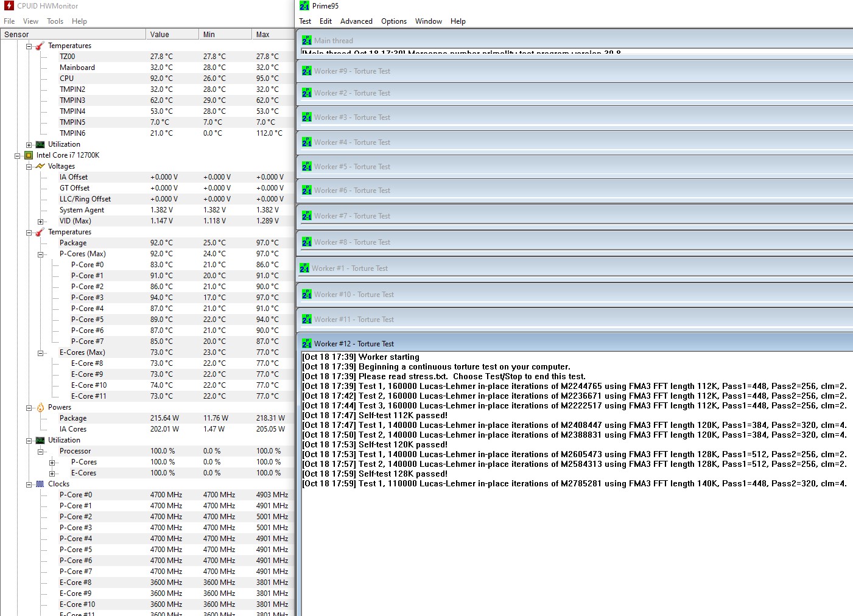
Task: Expand the P-Cores utilization entry
Action: [x=52, y=463]
